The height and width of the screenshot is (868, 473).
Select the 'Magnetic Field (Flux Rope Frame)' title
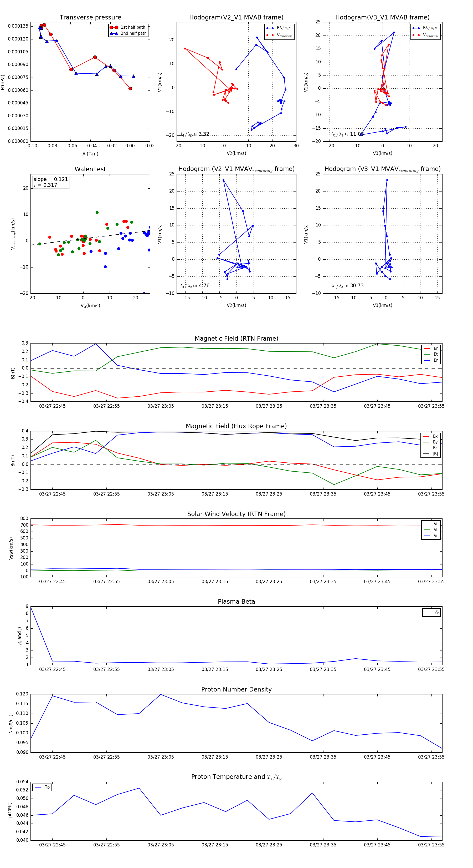point(236,426)
